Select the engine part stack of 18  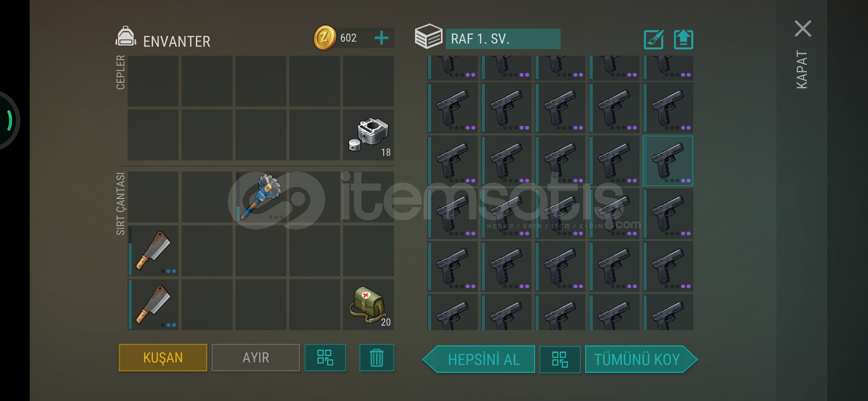[368, 135]
